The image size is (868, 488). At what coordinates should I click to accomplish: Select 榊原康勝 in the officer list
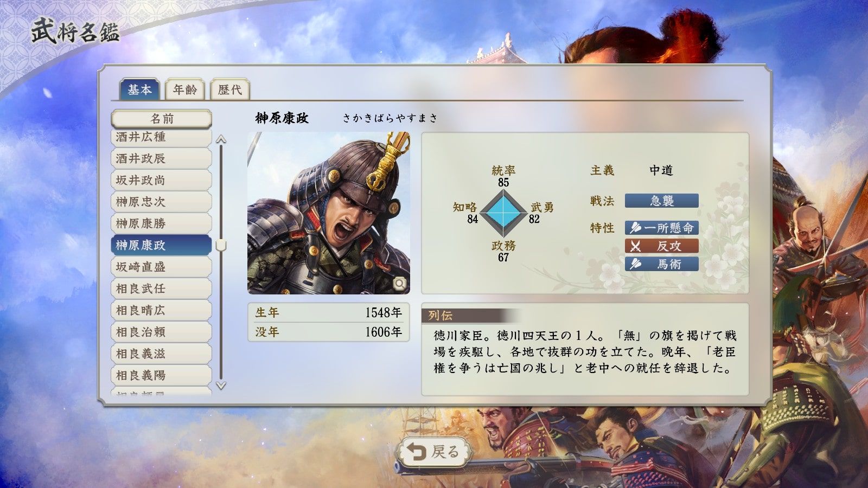[x=162, y=223]
